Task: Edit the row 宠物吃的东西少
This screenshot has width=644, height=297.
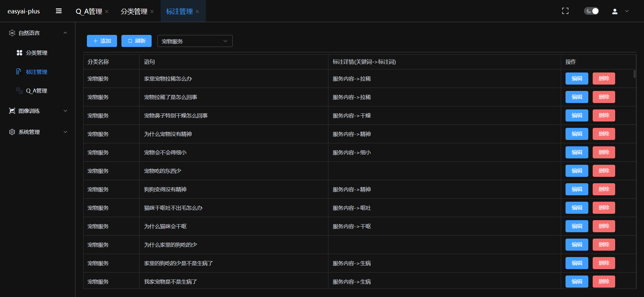Action: 577,171
